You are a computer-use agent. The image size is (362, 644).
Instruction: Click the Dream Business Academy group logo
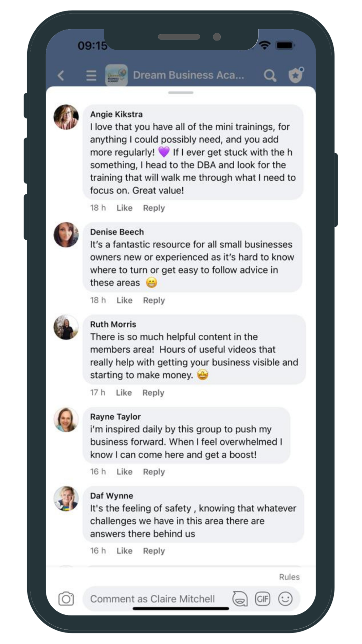coord(116,75)
